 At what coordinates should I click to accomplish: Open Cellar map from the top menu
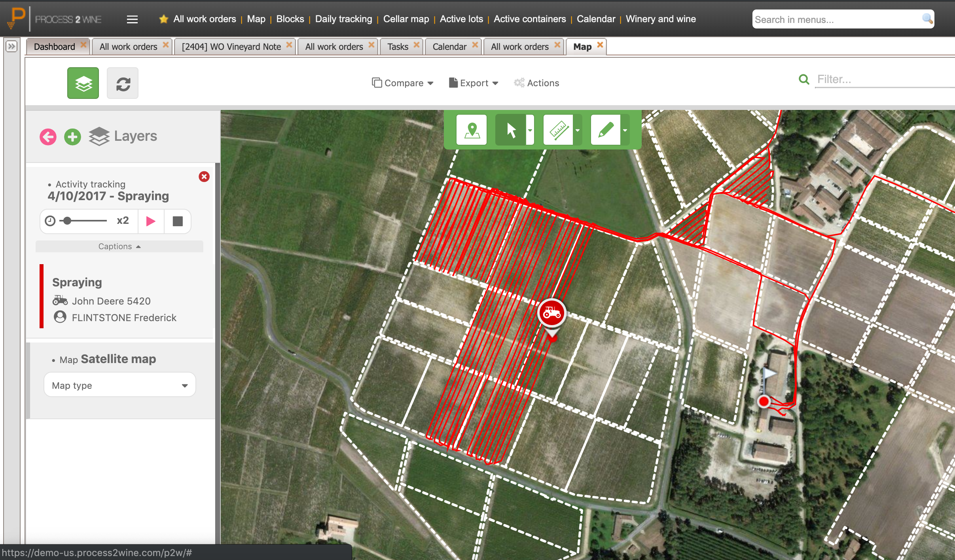point(406,19)
